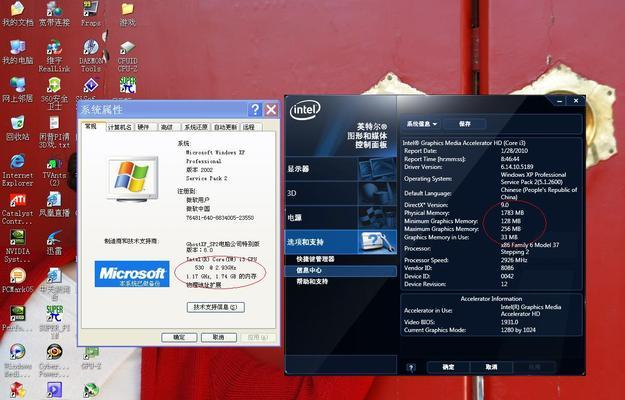Open ATI Catalyst Control Center icon
Image resolution: width=625 pixels, height=400 pixels.
18,209
